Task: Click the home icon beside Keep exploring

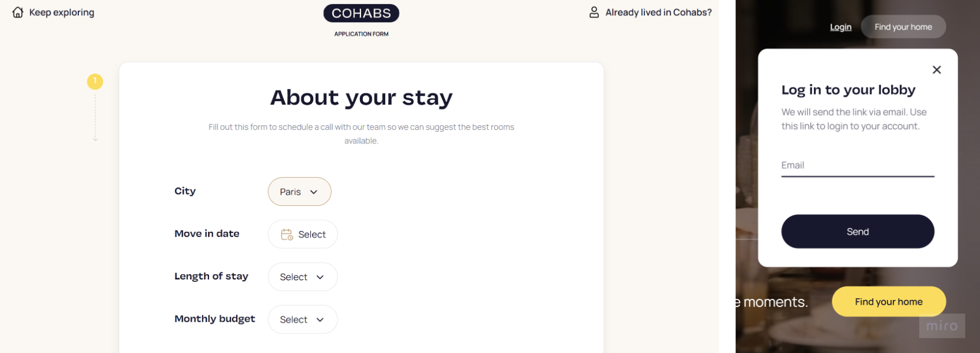Action: 18,12
